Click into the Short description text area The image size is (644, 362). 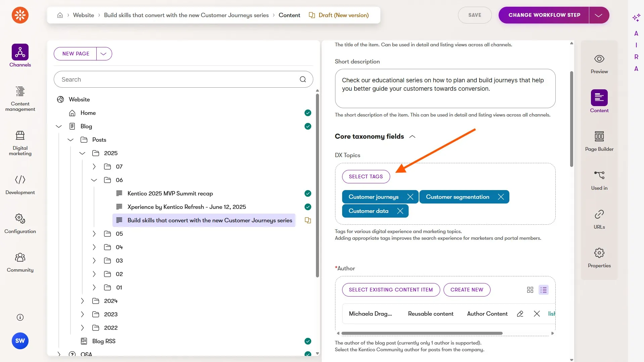tap(445, 88)
